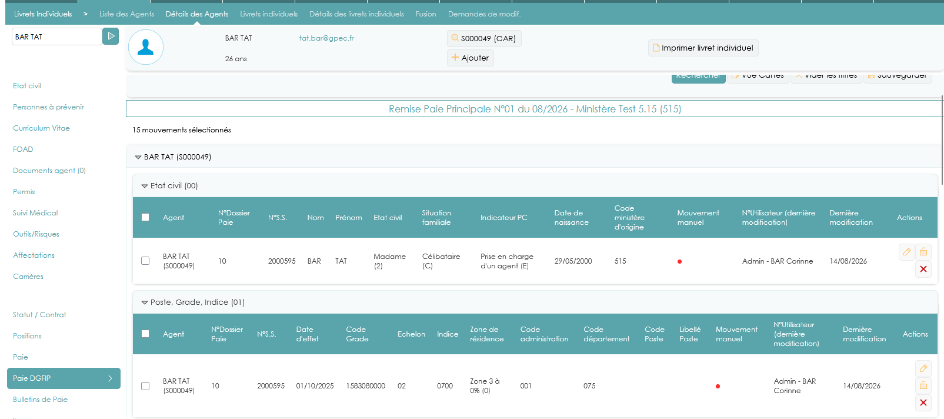Click the Remise Paie Principale N°01 title bar

click(535, 109)
